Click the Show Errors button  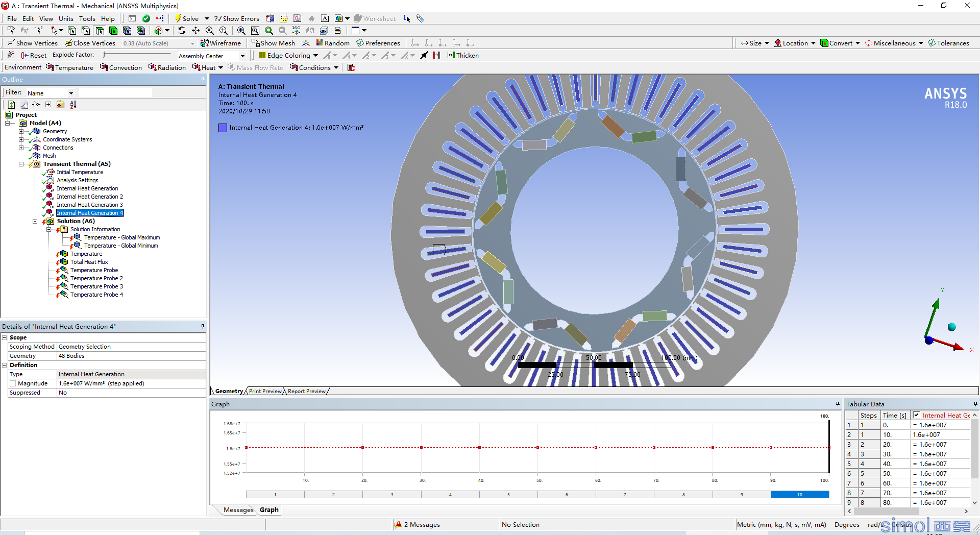pyautogui.click(x=236, y=18)
